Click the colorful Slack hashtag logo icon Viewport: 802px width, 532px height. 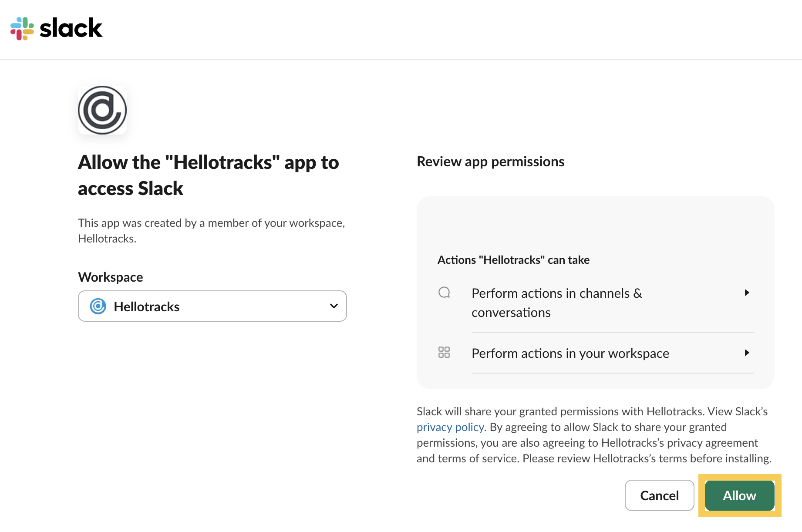coord(22,29)
